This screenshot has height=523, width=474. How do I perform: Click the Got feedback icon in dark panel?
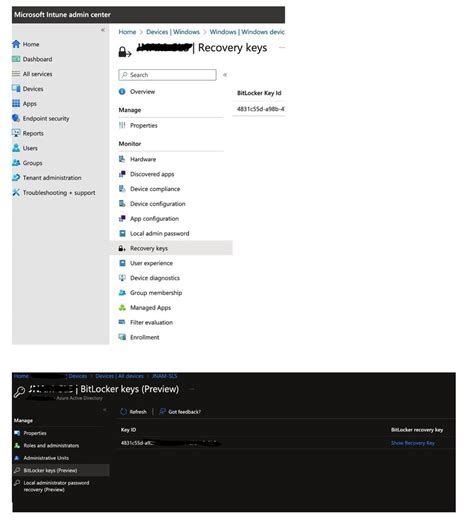click(x=162, y=412)
